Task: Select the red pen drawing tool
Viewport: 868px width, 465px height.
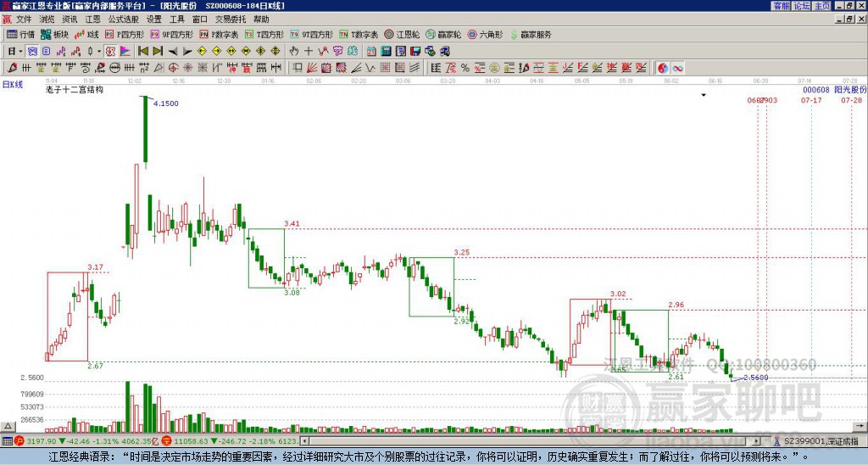Action: tap(11, 68)
